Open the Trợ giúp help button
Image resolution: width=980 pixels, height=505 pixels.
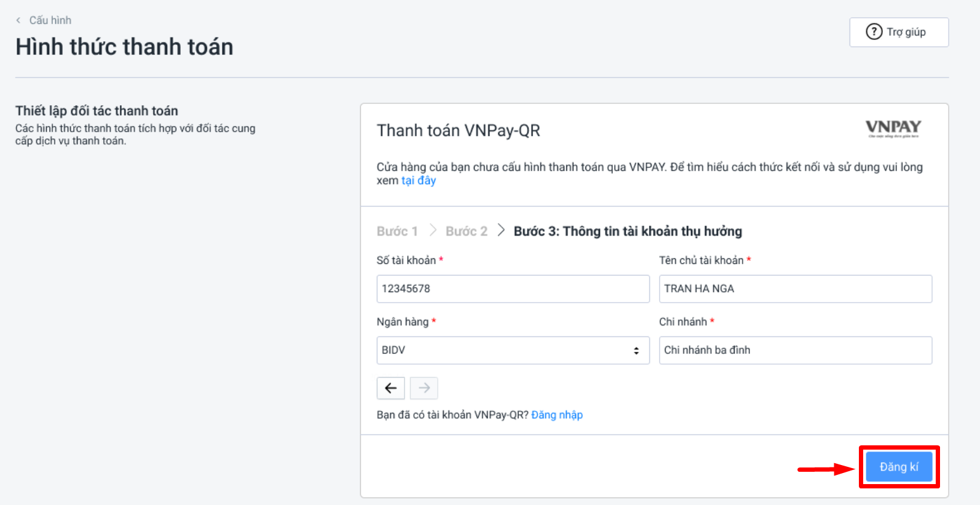point(899,32)
